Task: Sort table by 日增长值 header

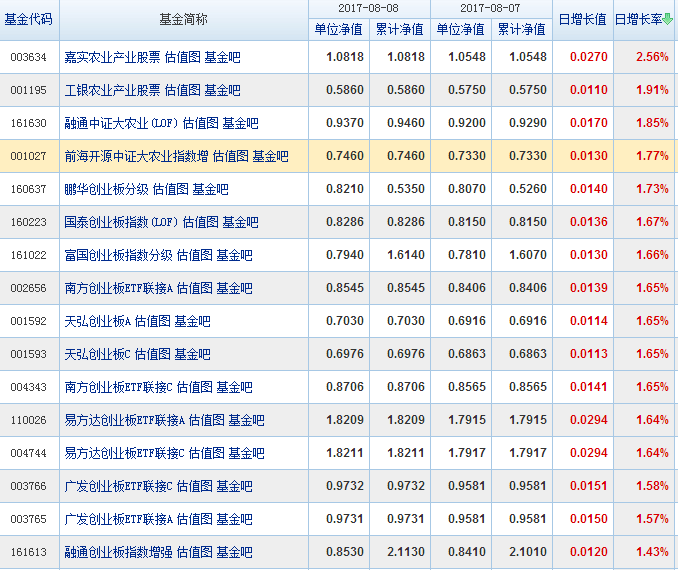Action: tap(582, 19)
